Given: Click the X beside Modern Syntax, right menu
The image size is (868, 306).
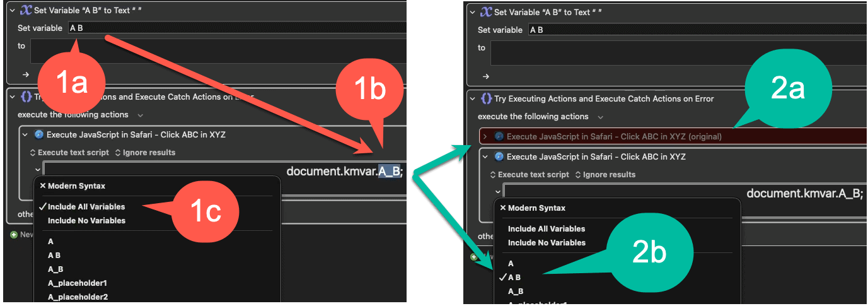Looking at the screenshot, I should coord(503,208).
